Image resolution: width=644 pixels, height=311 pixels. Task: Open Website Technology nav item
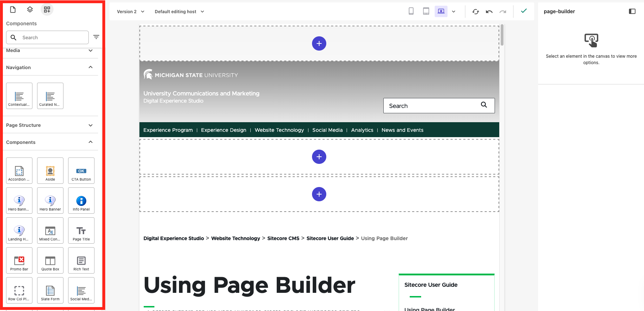click(x=279, y=130)
